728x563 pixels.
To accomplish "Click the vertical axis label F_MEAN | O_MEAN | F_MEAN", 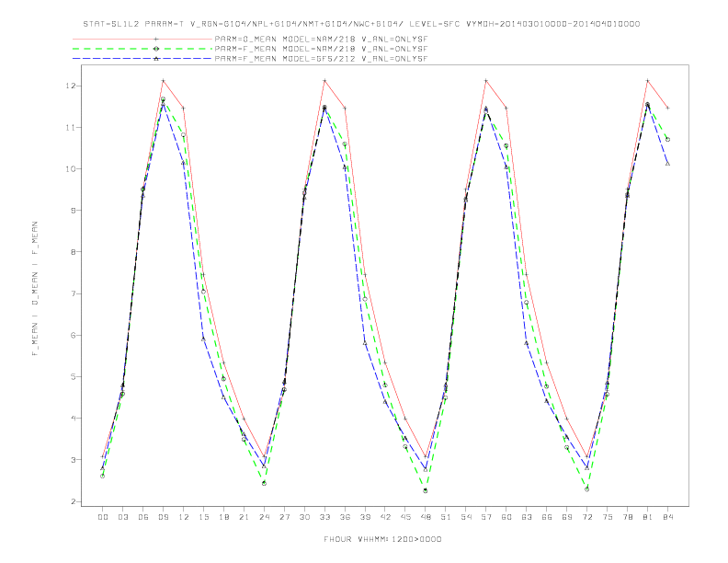I will click(x=35, y=289).
